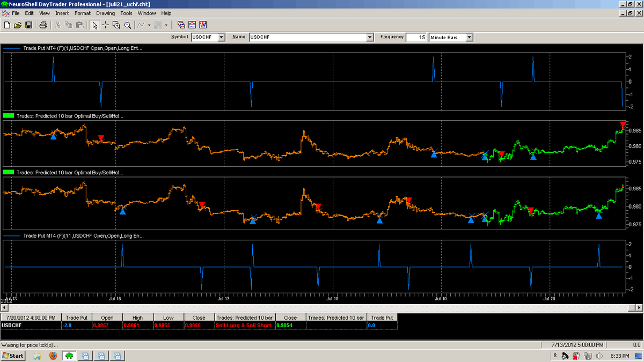
Task: Click the Low column header in data table
Action: click(x=169, y=317)
